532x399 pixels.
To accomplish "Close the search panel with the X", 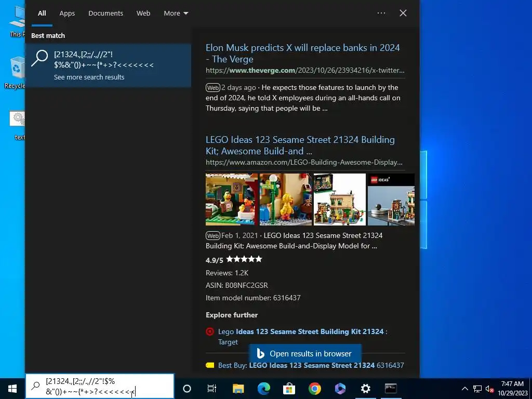I will coord(403,13).
